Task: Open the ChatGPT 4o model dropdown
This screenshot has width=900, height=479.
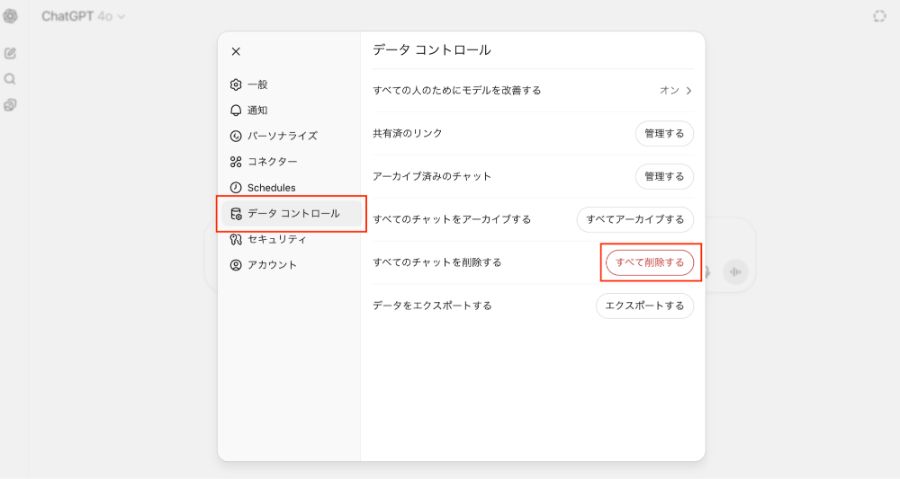Action: click(x=83, y=17)
